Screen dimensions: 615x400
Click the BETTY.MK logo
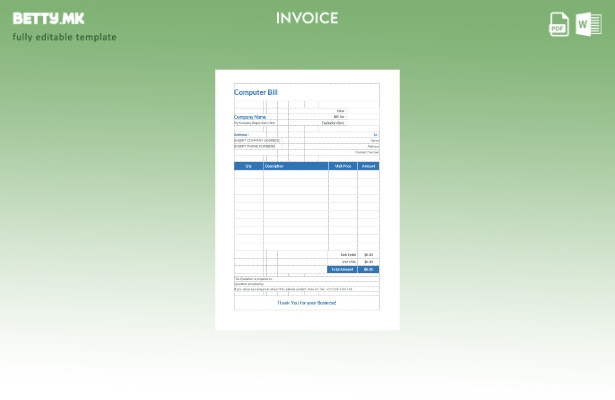click(48, 18)
